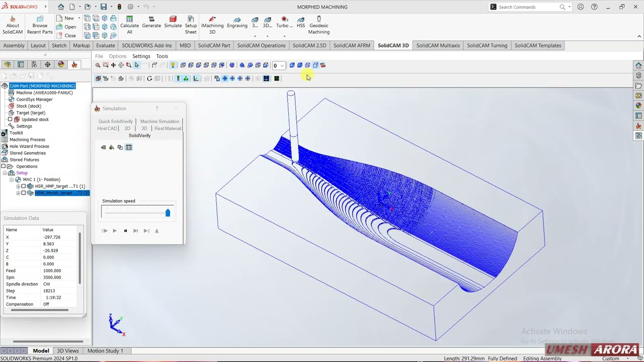644x362 pixels.
Task: Click Close button in ribbon
Action: click(x=66, y=36)
